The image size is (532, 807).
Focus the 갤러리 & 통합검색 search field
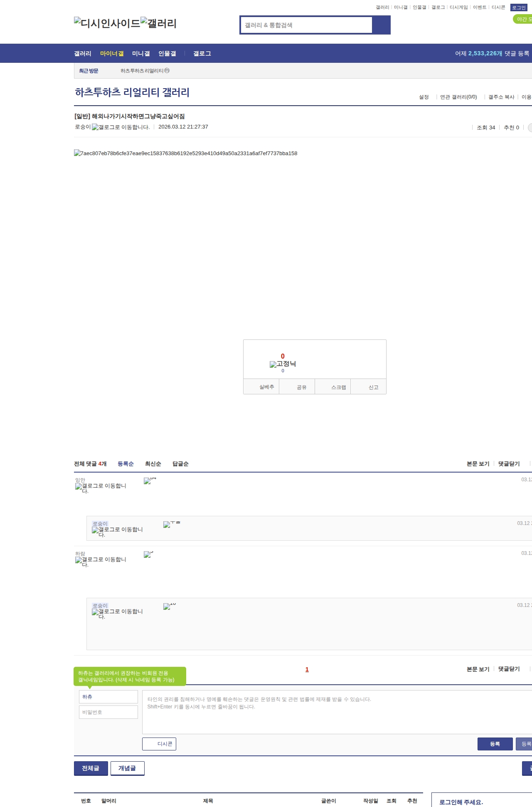pyautogui.click(x=306, y=25)
